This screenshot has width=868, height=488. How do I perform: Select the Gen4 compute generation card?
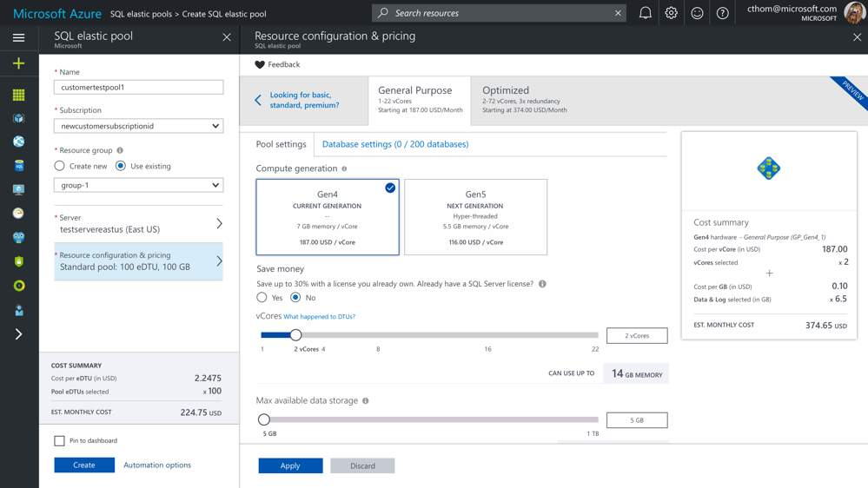point(328,217)
